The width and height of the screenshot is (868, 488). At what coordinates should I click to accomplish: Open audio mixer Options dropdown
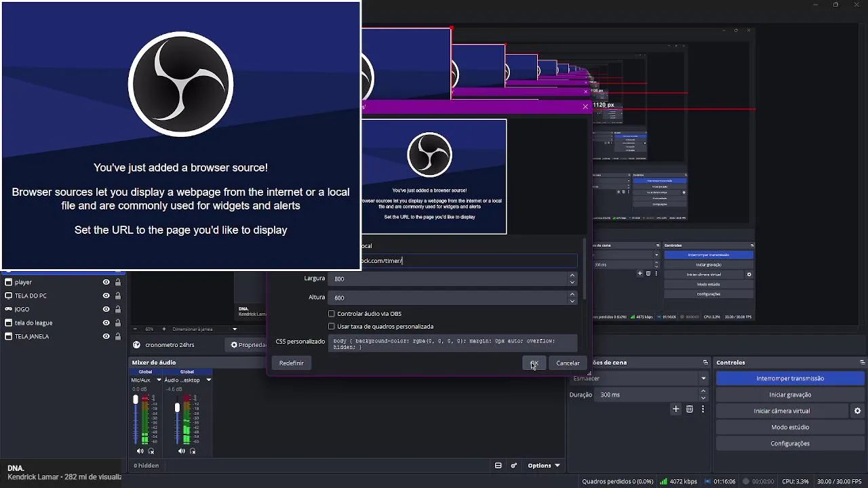pyautogui.click(x=544, y=466)
